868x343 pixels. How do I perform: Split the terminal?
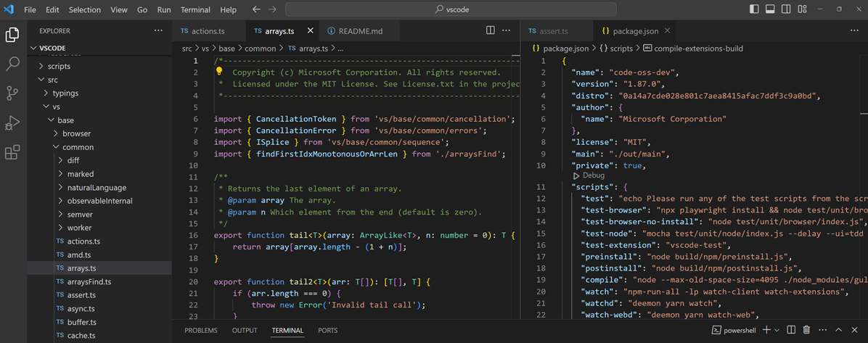(792, 330)
